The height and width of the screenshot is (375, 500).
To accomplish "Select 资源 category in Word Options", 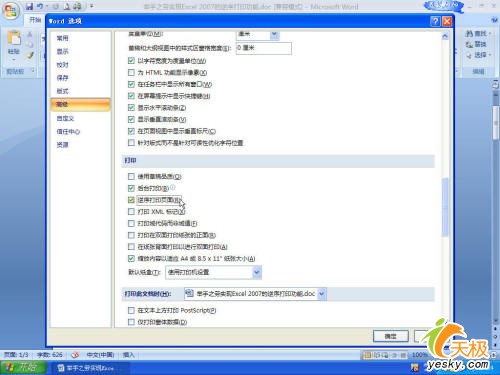I will [62, 145].
